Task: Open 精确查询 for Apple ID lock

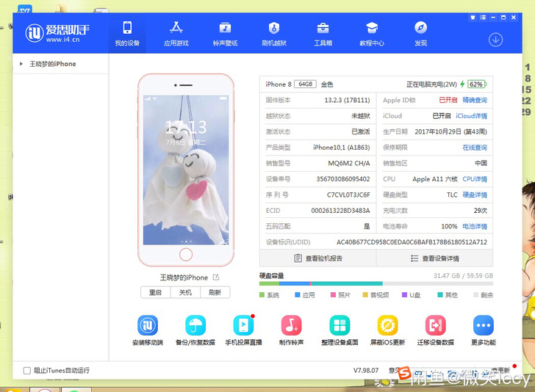Action: click(475, 100)
